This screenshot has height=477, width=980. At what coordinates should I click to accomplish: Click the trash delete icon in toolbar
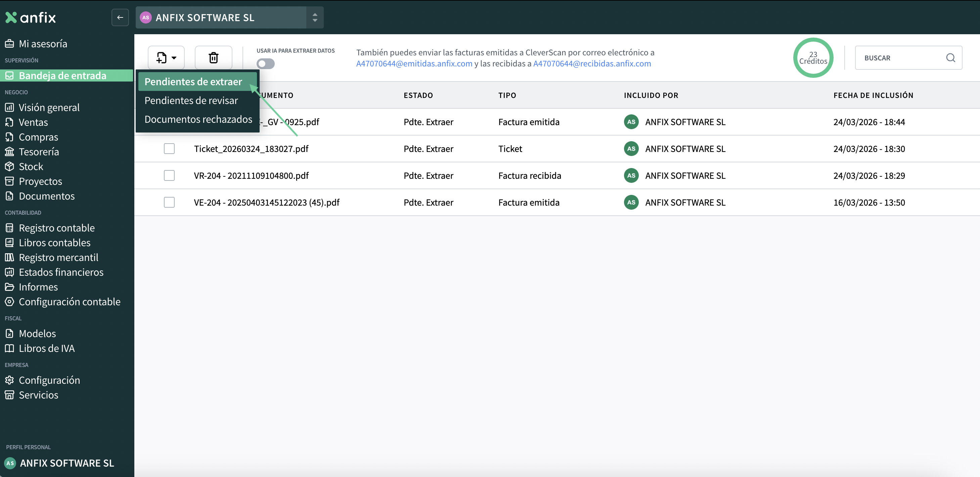[x=213, y=58]
